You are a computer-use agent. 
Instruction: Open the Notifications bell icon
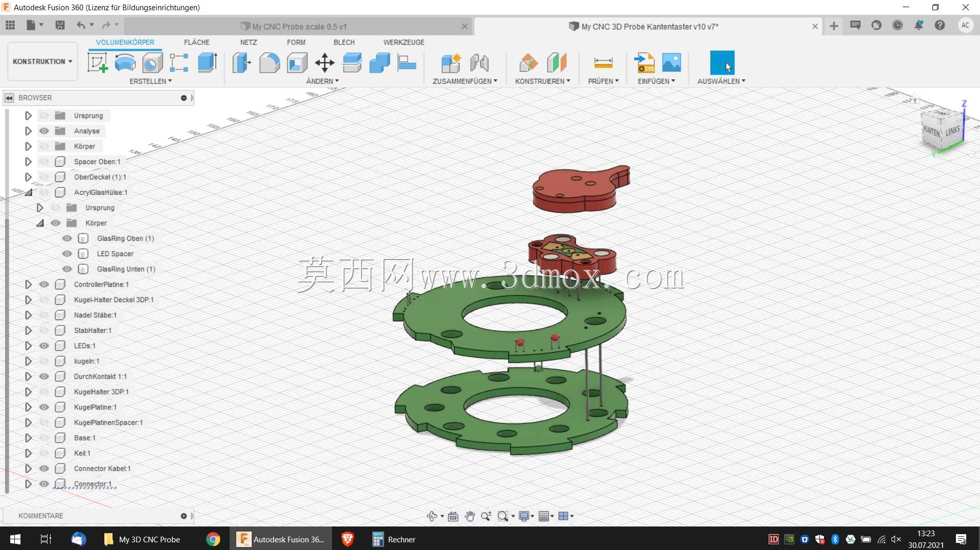(x=919, y=25)
